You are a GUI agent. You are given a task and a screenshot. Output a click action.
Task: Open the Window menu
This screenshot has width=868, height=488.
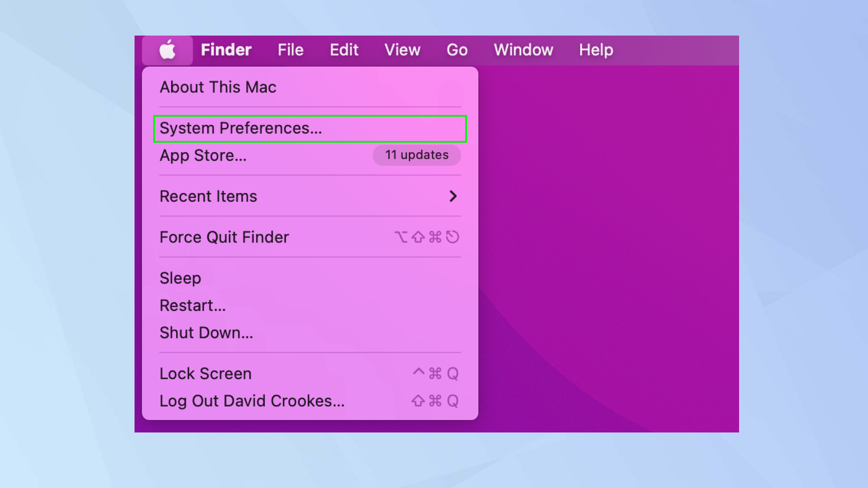[x=523, y=50]
